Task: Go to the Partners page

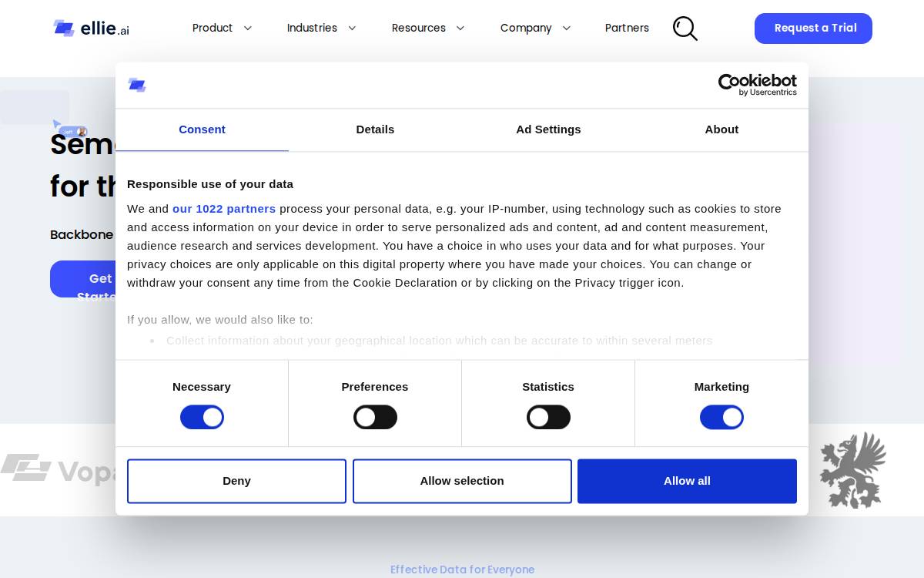Action: point(627,28)
